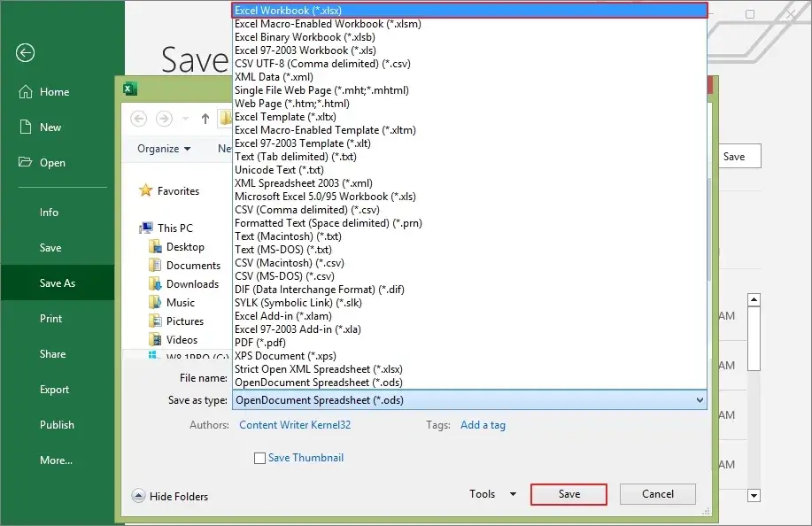Screen dimensions: 812x526
Task: Open the Tools dropdown arrow
Action: click(x=513, y=494)
